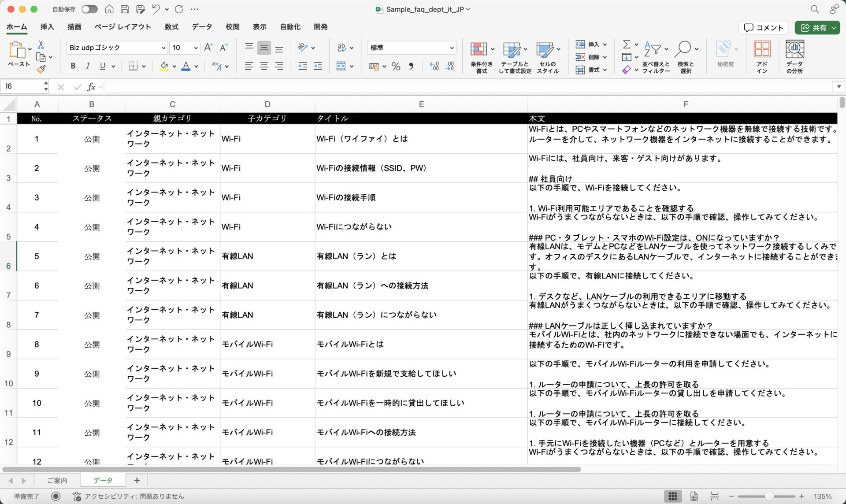Click the コメント button
846x504 pixels.
764,28
